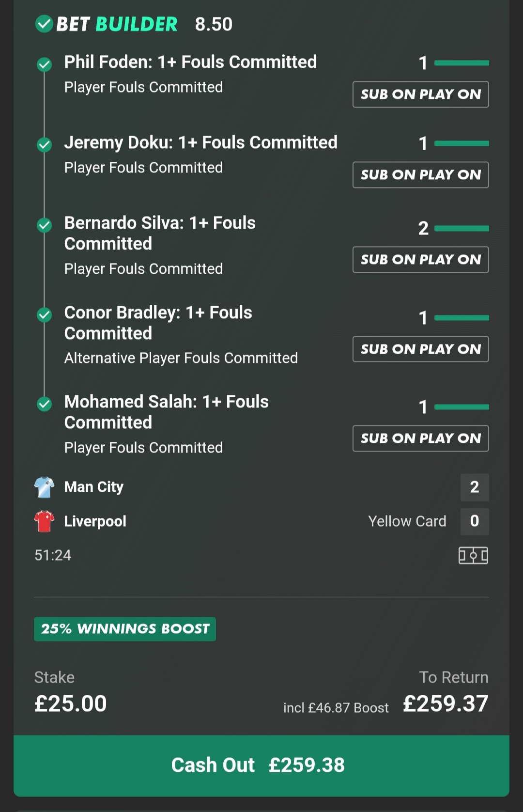Tap the tick beside Phil Foden selection
The height and width of the screenshot is (812, 523).
[x=45, y=64]
